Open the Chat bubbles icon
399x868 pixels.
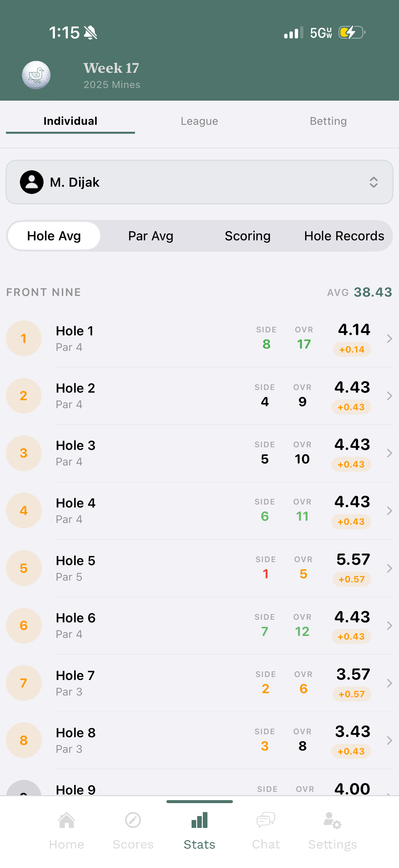266,820
